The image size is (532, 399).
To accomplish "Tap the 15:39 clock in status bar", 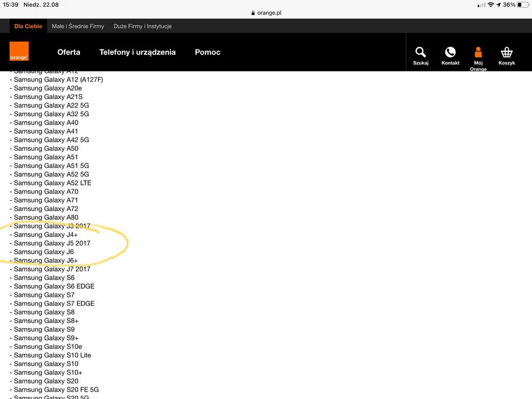I will (x=11, y=5).
